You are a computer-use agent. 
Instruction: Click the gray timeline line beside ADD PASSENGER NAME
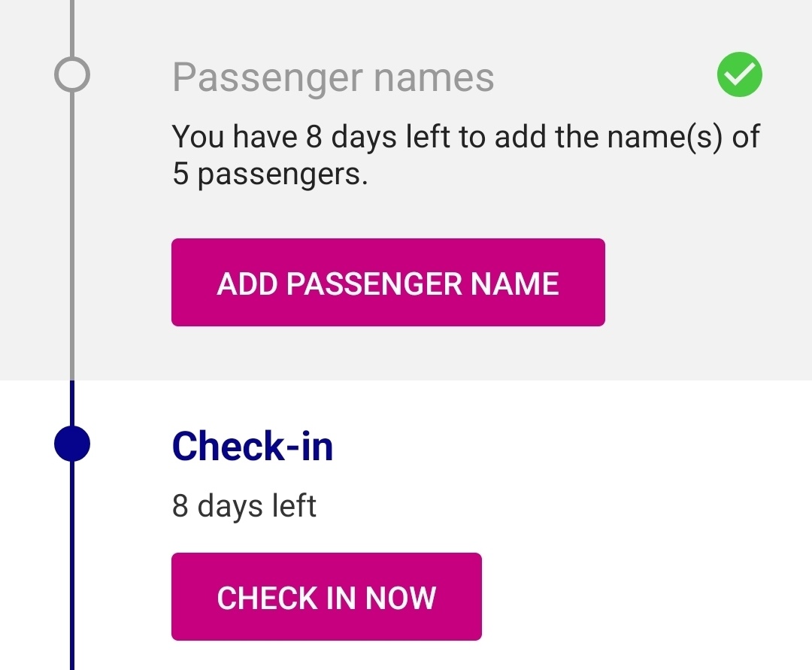[72, 283]
